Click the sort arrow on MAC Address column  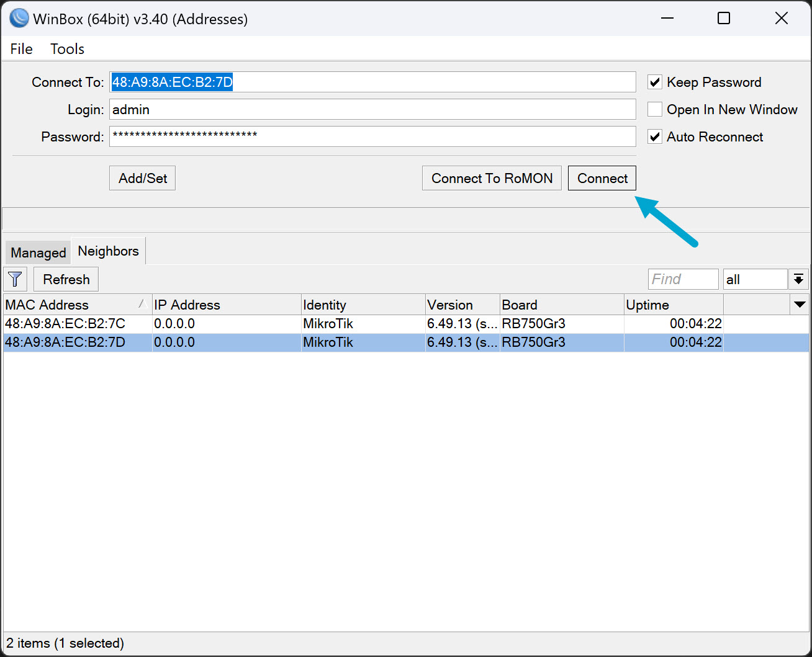pos(143,304)
